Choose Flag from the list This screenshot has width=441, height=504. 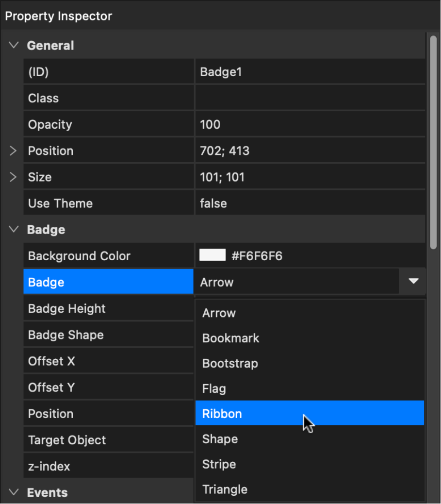pos(310,389)
